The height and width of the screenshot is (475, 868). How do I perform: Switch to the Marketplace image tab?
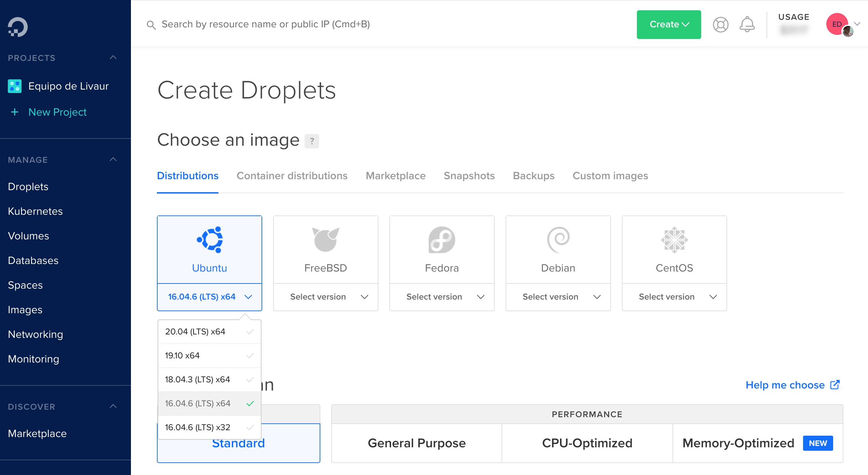coord(396,176)
